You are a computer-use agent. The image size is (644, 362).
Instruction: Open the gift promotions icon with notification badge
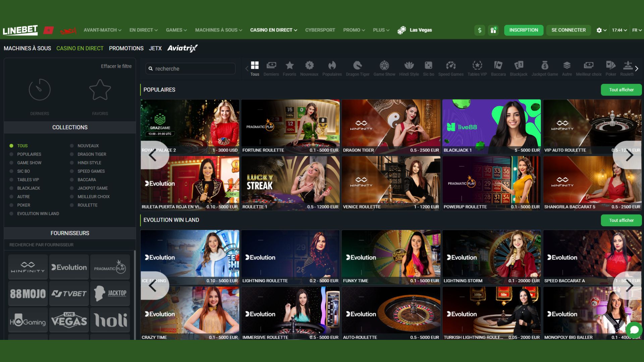[x=493, y=30]
